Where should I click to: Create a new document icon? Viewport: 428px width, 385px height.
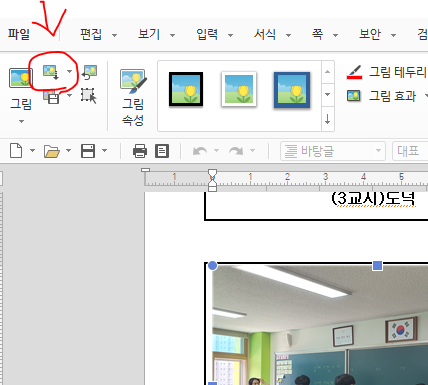point(16,151)
